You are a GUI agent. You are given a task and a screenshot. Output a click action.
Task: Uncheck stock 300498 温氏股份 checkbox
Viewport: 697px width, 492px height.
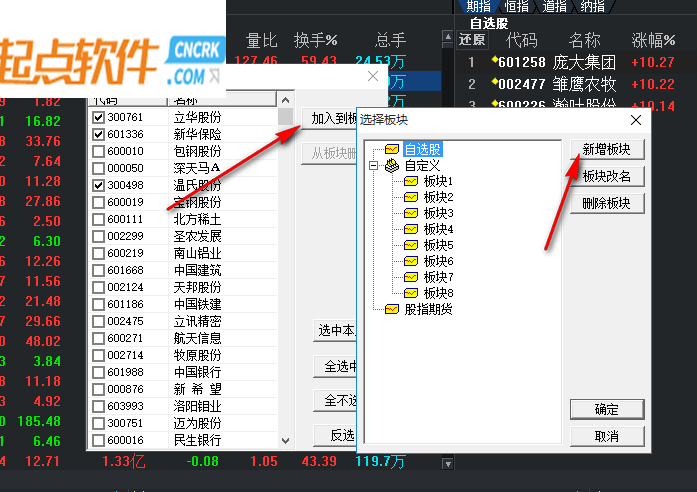tap(98, 185)
